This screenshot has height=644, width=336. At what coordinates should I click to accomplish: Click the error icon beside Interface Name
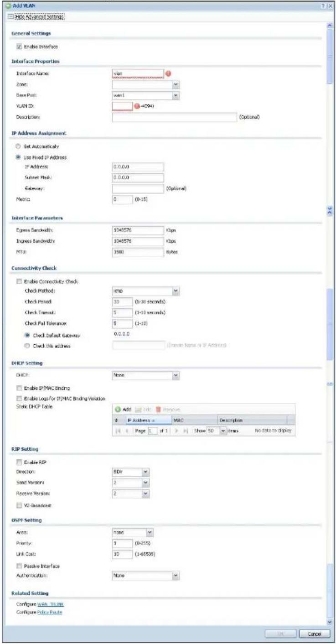(x=167, y=73)
